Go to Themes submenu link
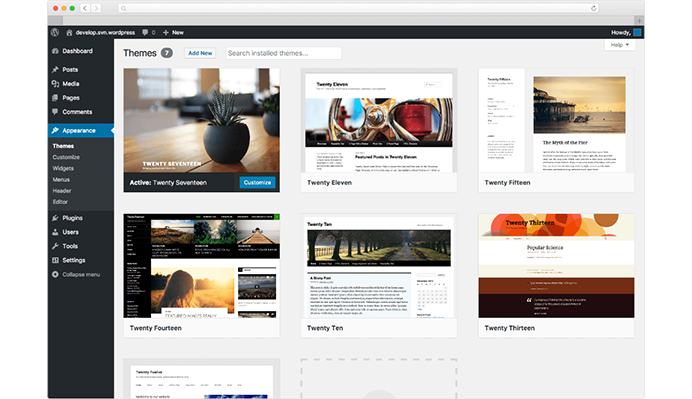692x399 pixels. point(63,146)
